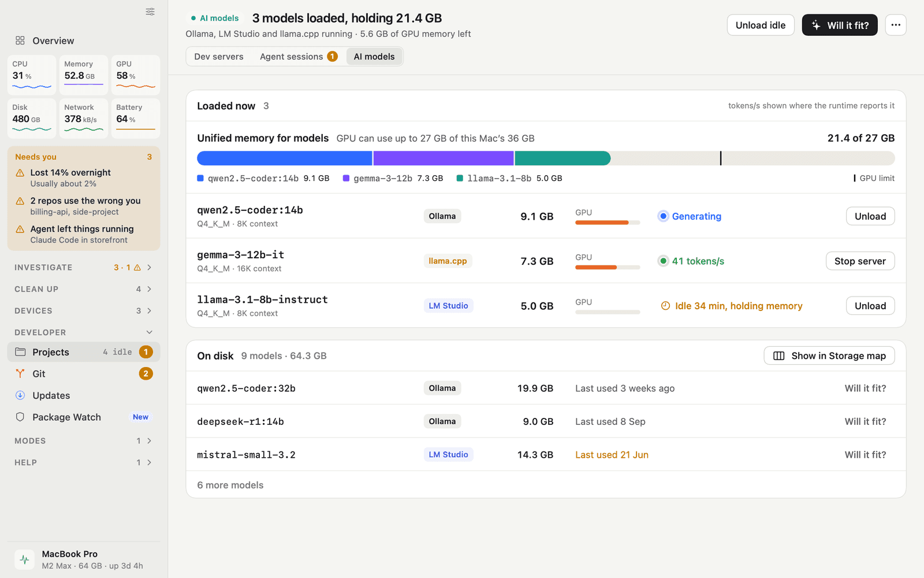The height and width of the screenshot is (578, 924).
Task: Click the MacBook Pro activity pulse icon
Action: [24, 560]
